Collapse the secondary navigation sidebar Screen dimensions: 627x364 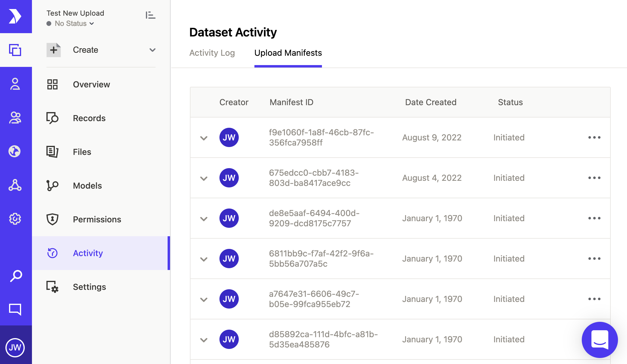click(150, 15)
